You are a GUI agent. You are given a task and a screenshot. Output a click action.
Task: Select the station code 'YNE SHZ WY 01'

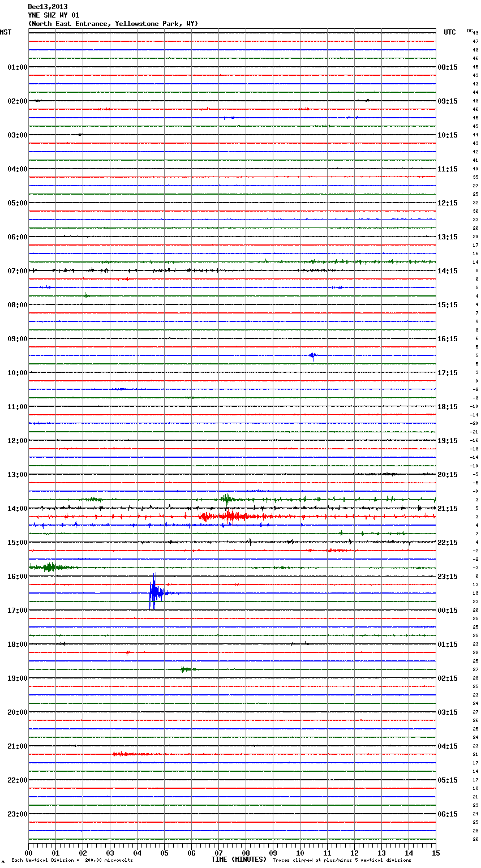tap(54, 15)
